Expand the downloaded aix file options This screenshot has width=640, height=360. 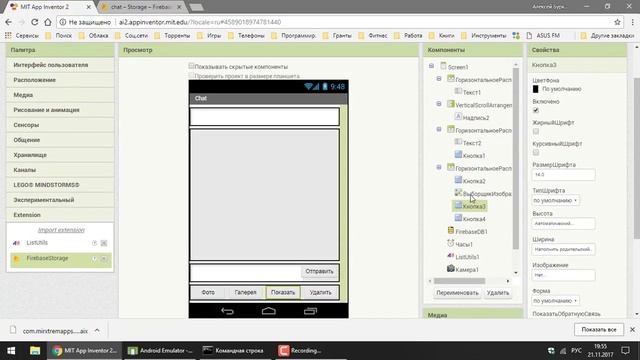[97, 330]
